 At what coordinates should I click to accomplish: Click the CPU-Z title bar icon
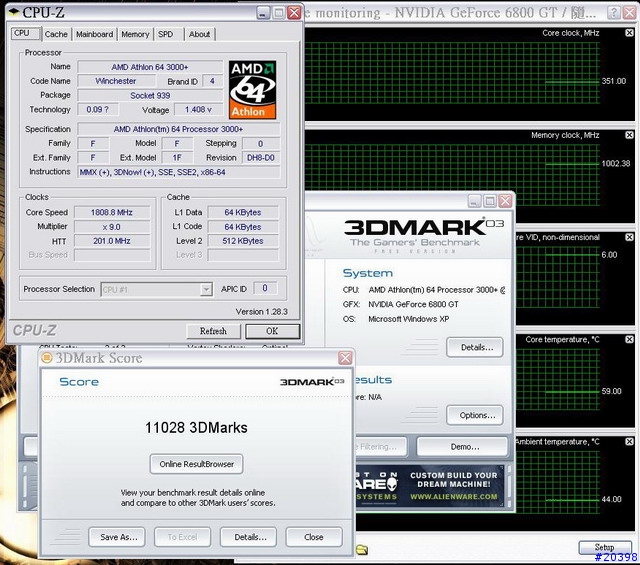pyautogui.click(x=13, y=12)
